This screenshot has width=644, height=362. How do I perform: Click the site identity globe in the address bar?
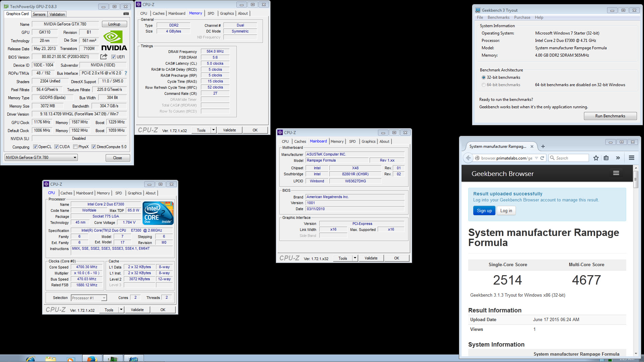click(x=477, y=158)
